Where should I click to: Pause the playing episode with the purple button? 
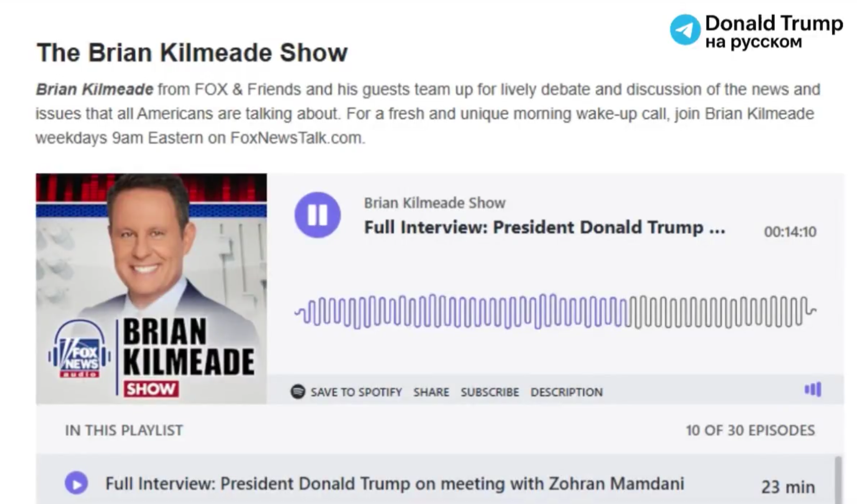(317, 215)
